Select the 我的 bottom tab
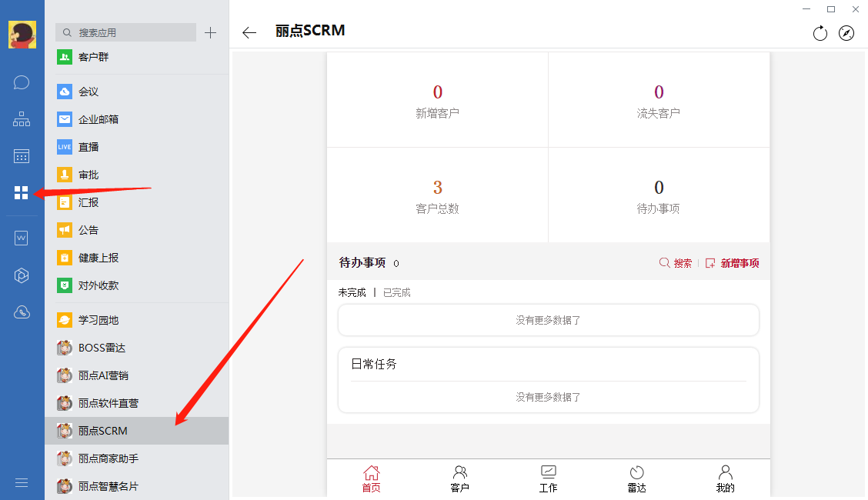868x500 pixels. click(726, 479)
